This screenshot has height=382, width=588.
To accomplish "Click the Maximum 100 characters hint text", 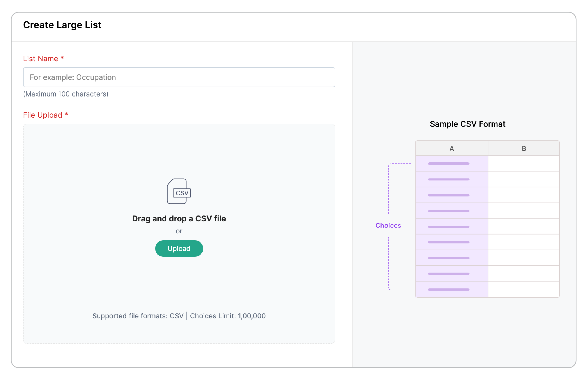I will click(66, 94).
